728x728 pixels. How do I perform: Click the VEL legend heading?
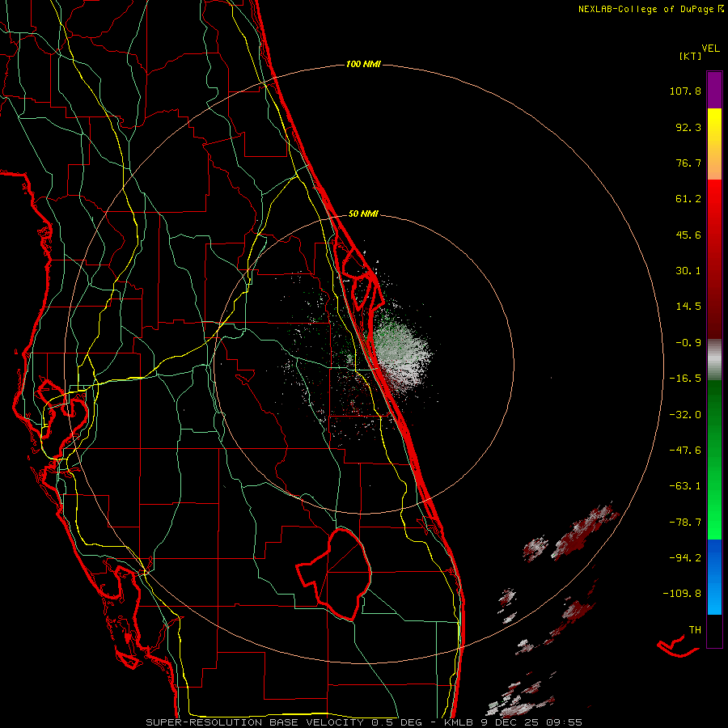(x=710, y=49)
